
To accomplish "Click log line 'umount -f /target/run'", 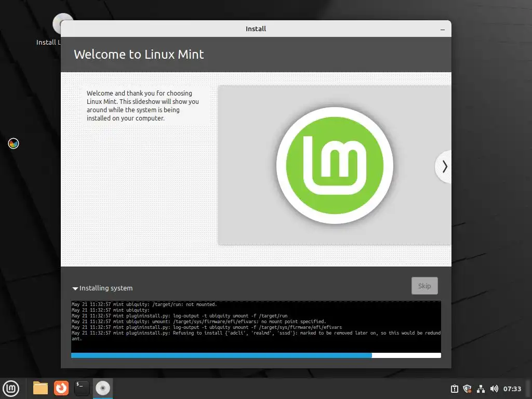I will pos(179,315).
